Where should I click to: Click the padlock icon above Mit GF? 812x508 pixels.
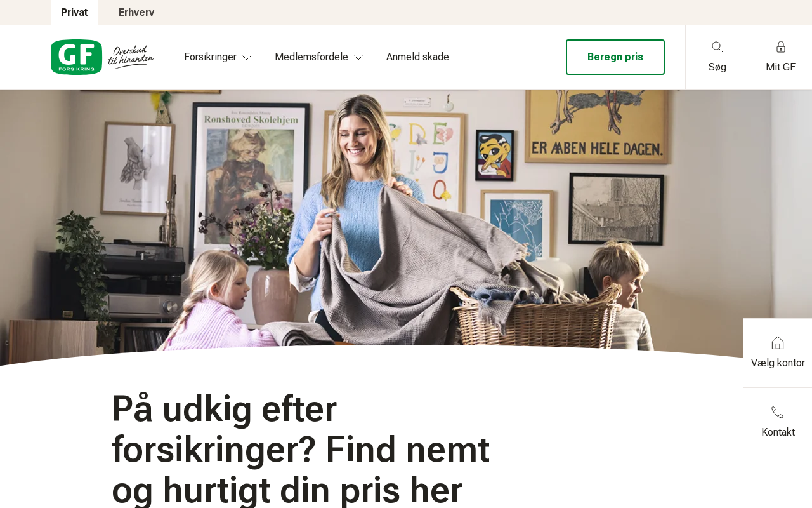(781, 47)
